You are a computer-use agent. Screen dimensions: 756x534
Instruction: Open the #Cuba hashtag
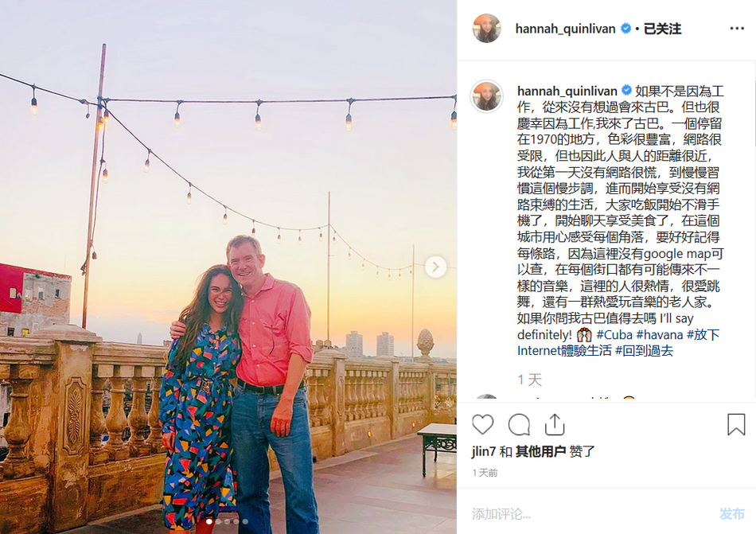(614, 334)
